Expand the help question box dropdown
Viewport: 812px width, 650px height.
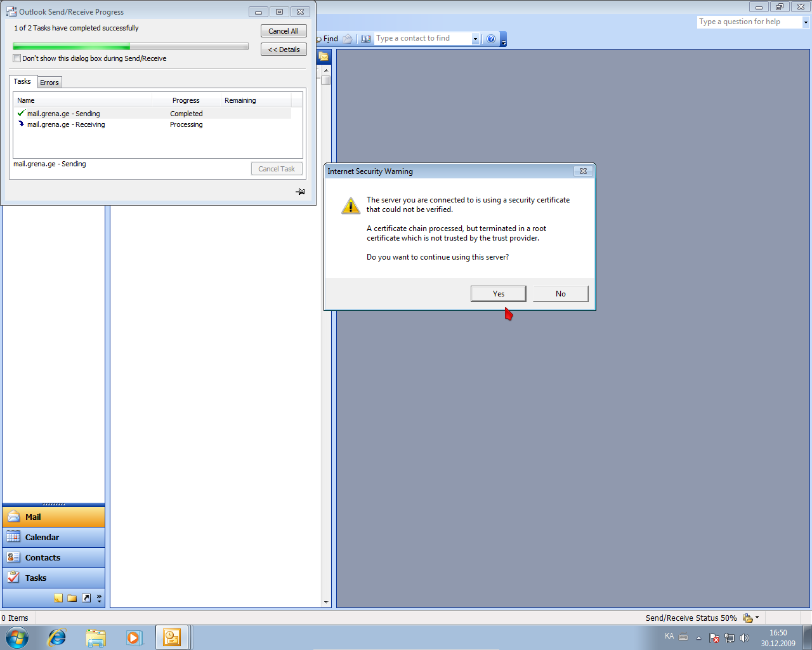[806, 22]
